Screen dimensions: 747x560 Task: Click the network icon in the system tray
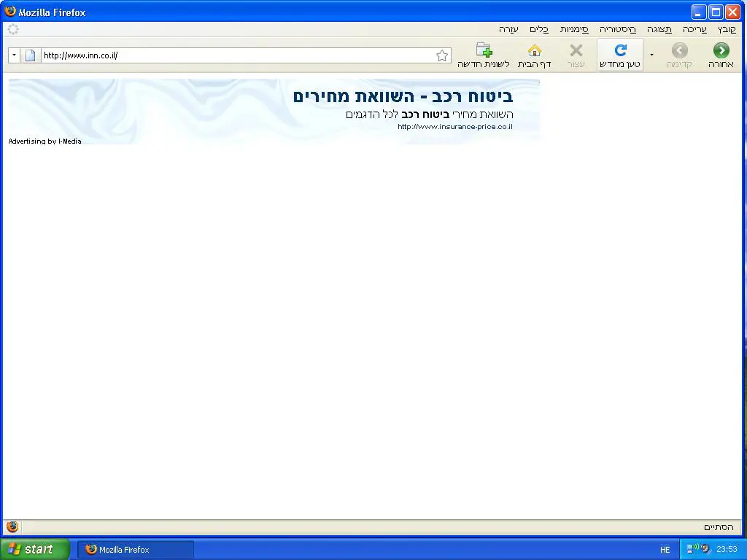click(691, 549)
